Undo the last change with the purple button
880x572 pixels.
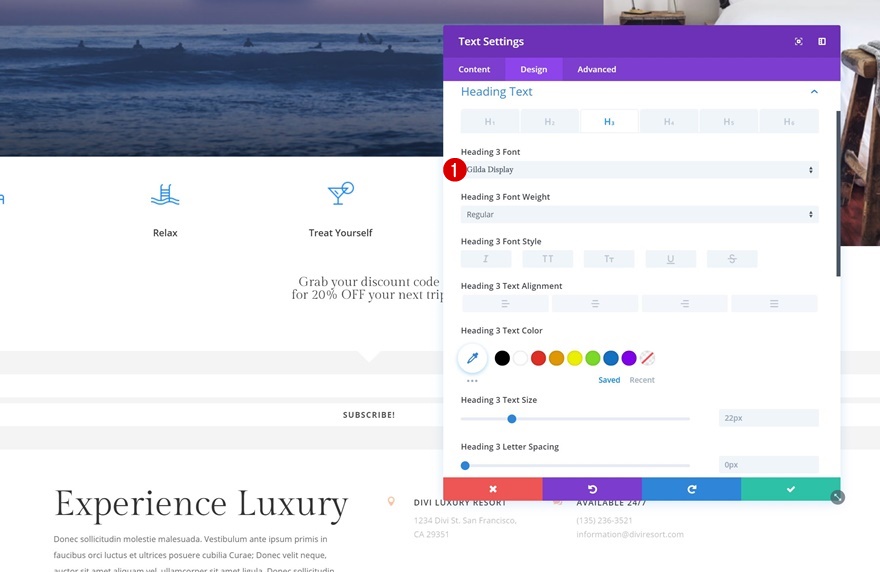click(592, 489)
